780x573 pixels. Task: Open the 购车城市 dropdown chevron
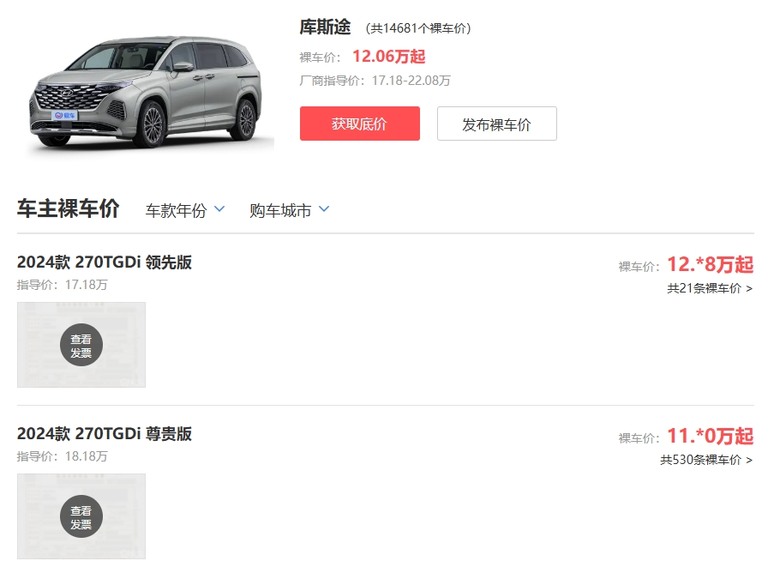click(x=324, y=209)
